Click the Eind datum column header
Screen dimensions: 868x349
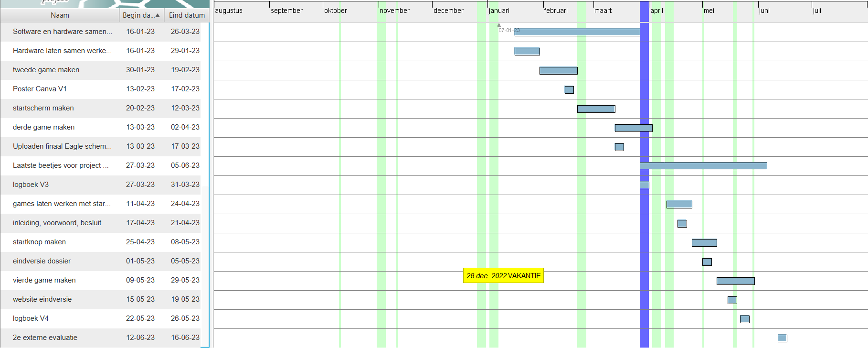(x=187, y=15)
